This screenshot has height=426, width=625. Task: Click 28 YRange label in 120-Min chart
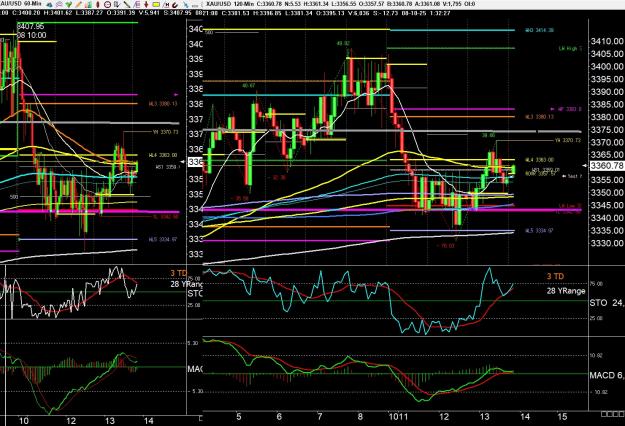point(565,291)
